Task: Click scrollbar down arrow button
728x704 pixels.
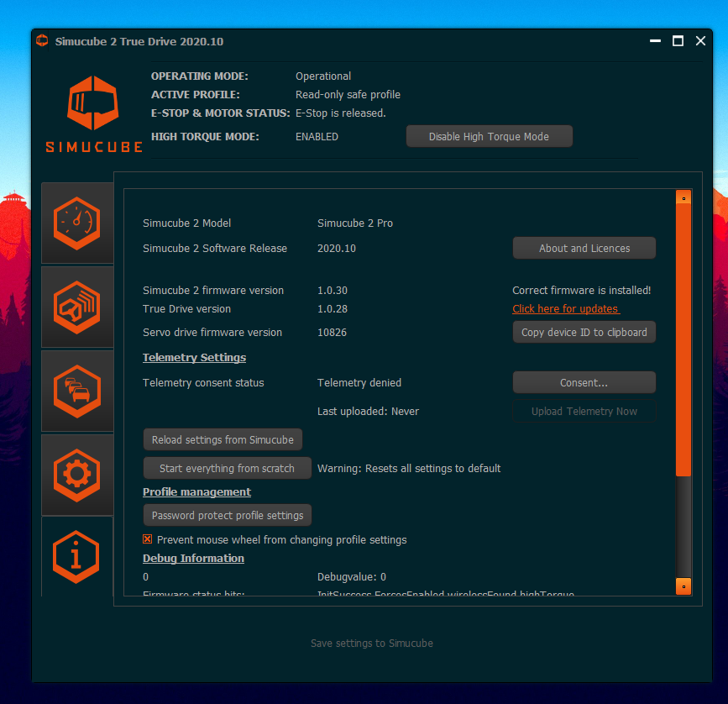Action: 683,586
